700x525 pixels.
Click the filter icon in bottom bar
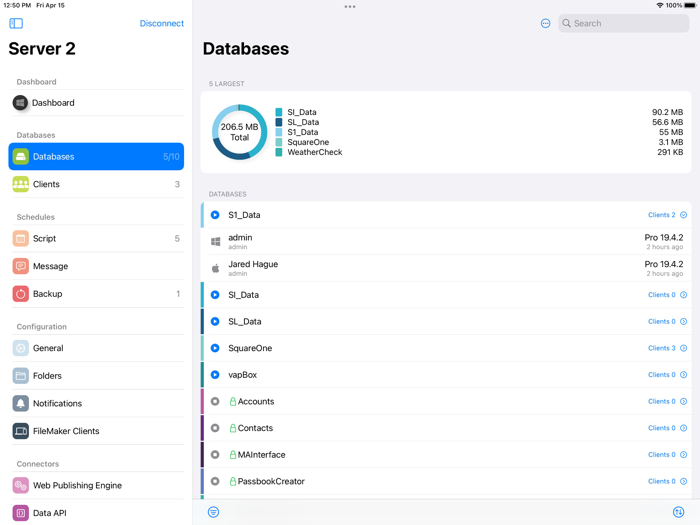click(213, 512)
